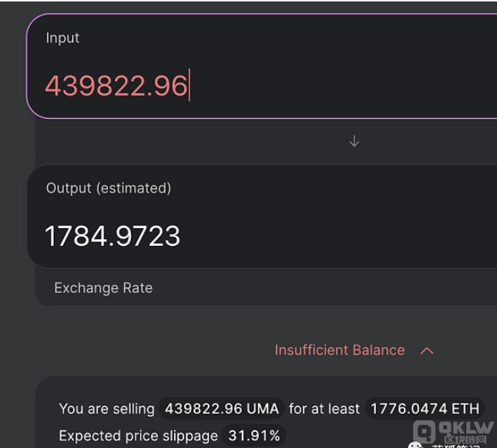497x448 pixels.
Task: Click the Insufficient Balance label text
Action: [340, 350]
